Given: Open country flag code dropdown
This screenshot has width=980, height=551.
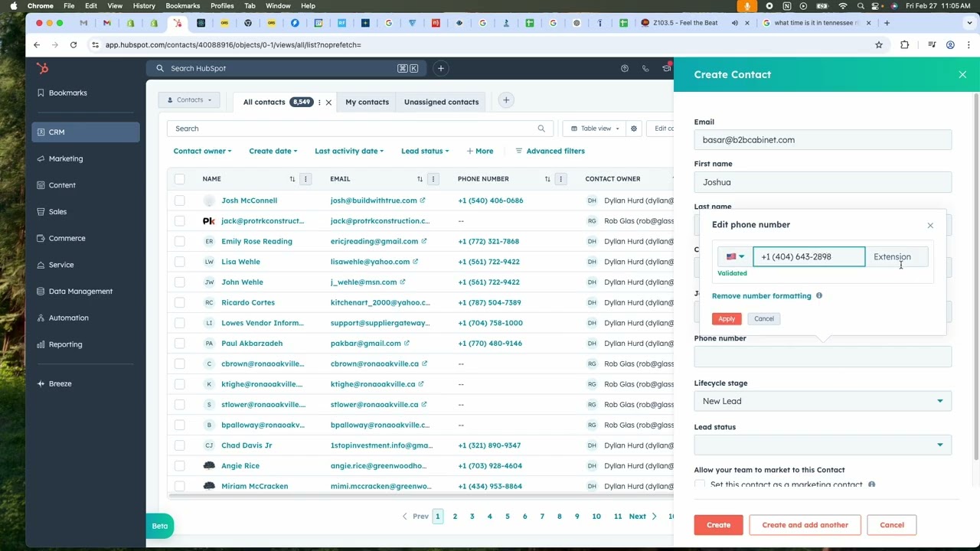Looking at the screenshot, I should (735, 257).
